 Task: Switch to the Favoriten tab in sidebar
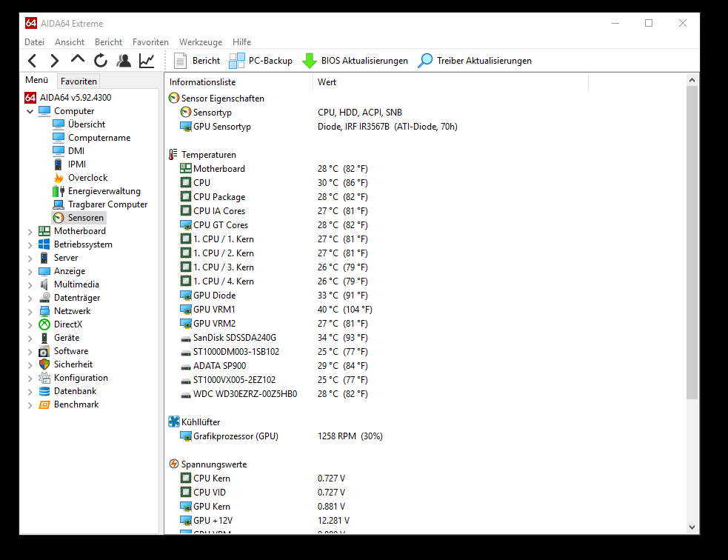[x=79, y=81]
